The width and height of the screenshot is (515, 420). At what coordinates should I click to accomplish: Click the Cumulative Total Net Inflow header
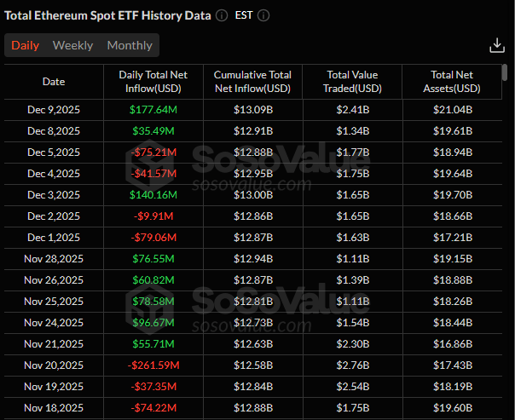(x=252, y=82)
